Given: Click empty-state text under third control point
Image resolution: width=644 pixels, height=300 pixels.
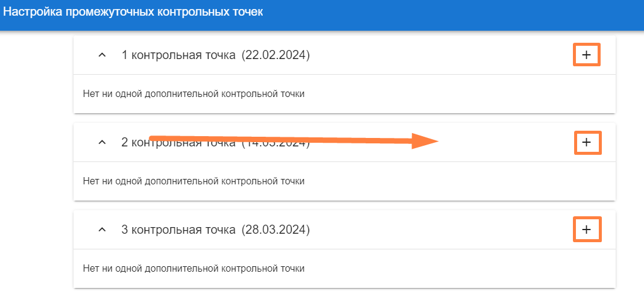Looking at the screenshot, I should pos(193,268).
